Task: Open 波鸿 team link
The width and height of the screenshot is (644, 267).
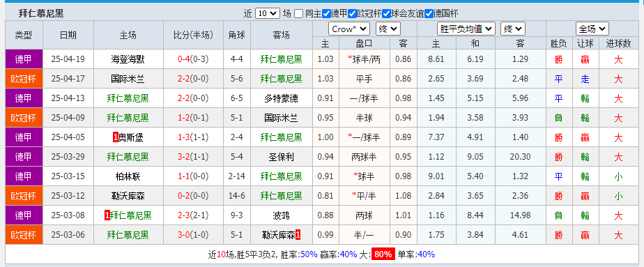Action: (282, 215)
